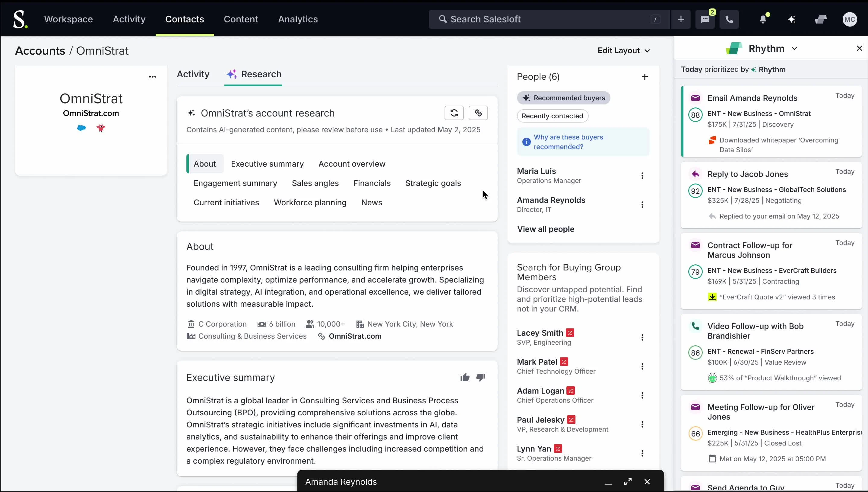Switch to the account Activity tab
Image resolution: width=868 pixels, height=492 pixels.
[193, 74]
